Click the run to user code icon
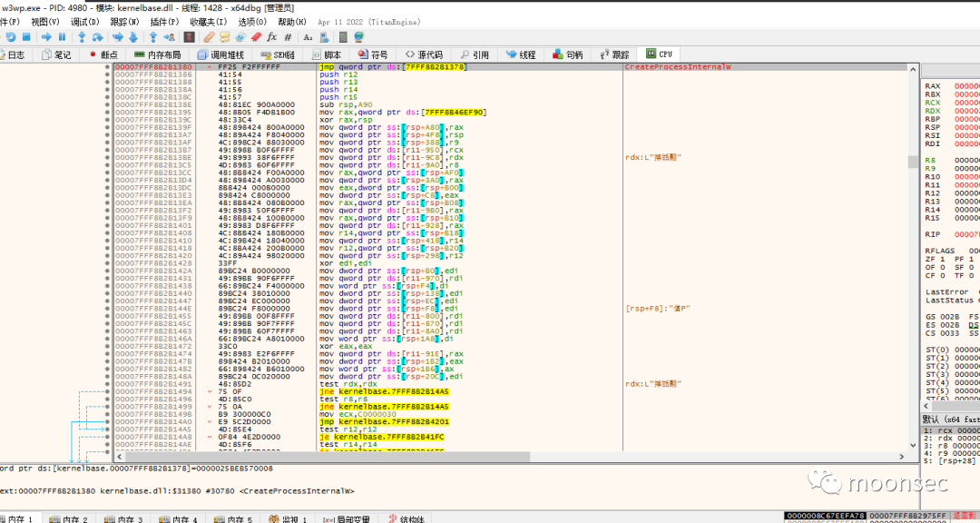 (169, 37)
